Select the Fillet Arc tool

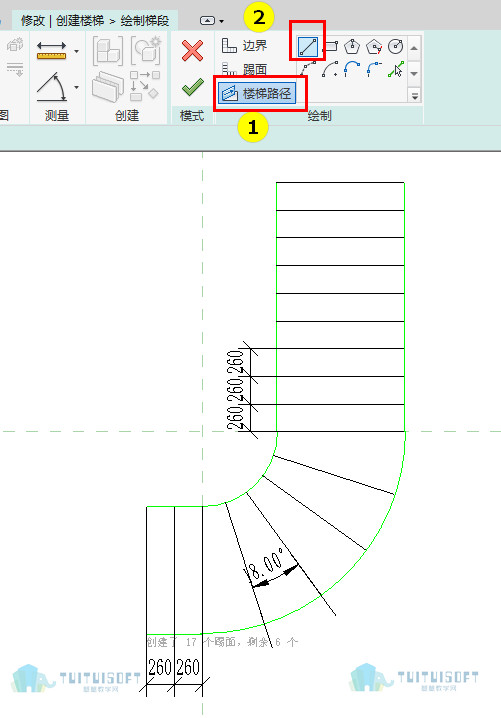(374, 69)
